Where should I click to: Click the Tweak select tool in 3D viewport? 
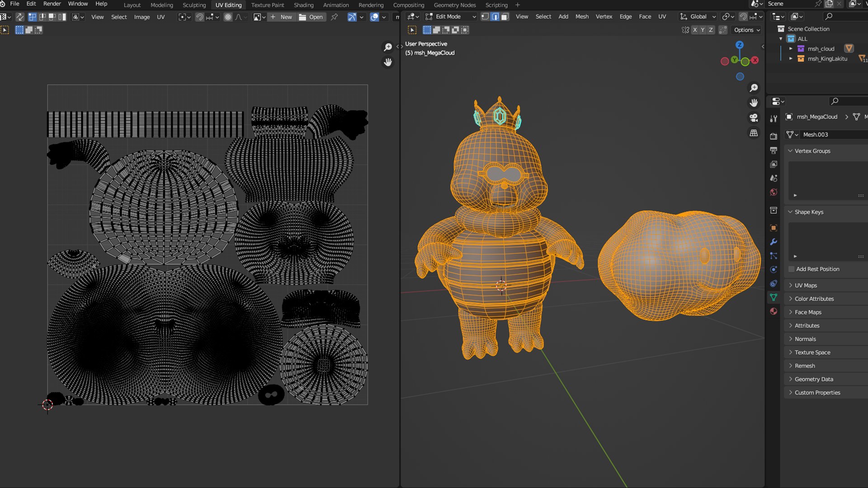point(412,30)
